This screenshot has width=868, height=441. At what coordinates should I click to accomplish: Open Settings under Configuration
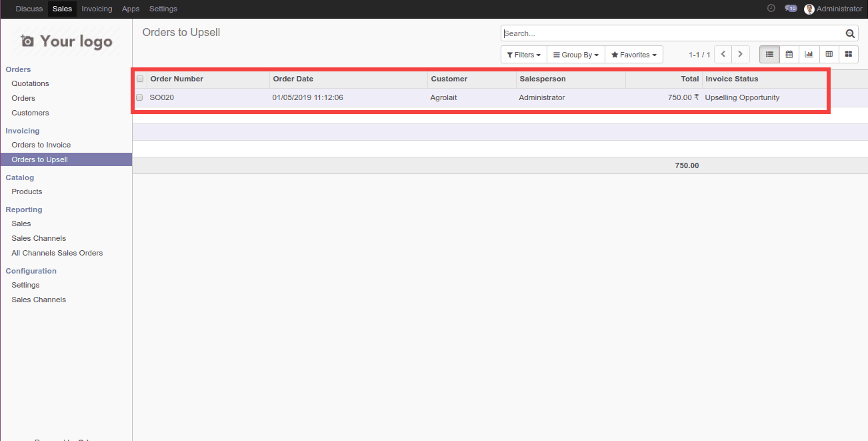pyautogui.click(x=25, y=285)
